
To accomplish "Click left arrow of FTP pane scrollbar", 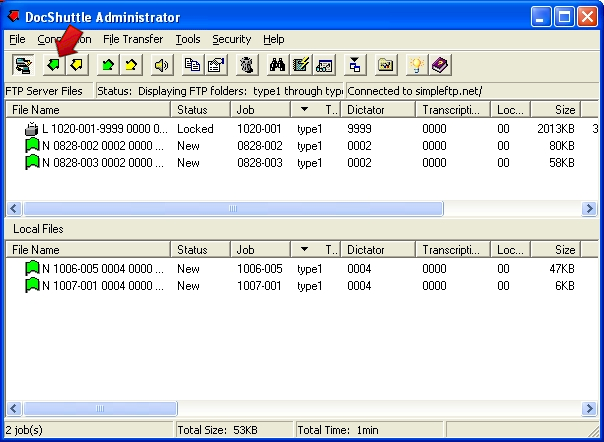I will 14,208.
